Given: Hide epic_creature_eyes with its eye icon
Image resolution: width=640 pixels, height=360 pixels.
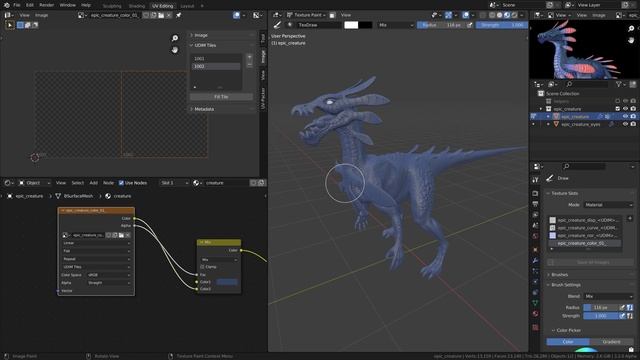Looking at the screenshot, I should [625, 124].
